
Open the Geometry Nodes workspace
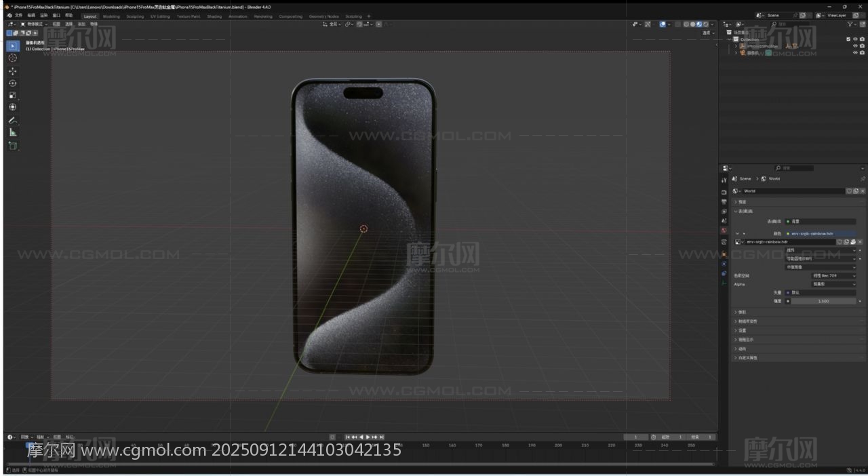(x=323, y=16)
